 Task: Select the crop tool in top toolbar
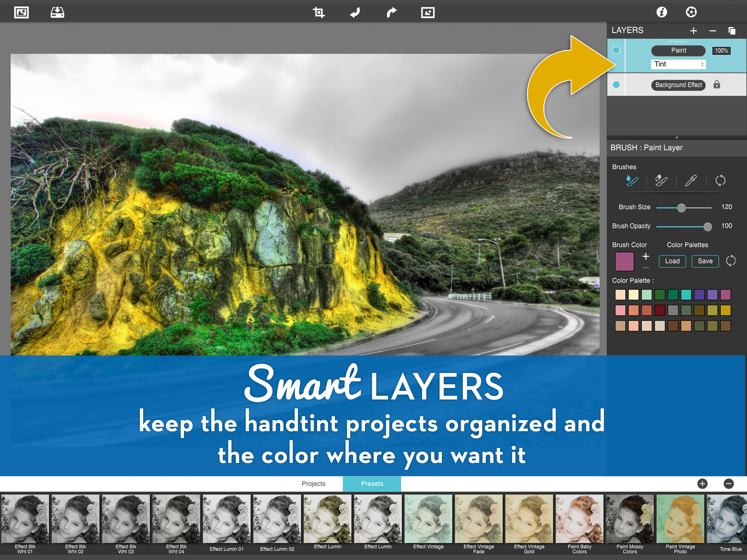point(319,13)
